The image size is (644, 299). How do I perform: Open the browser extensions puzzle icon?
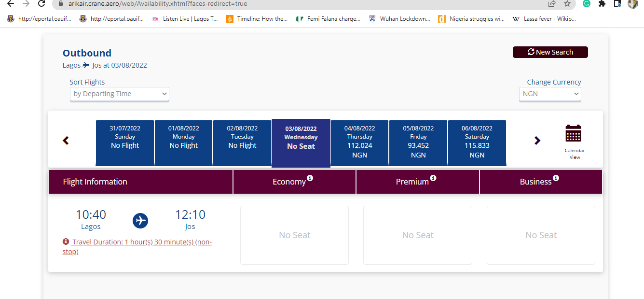click(x=602, y=3)
